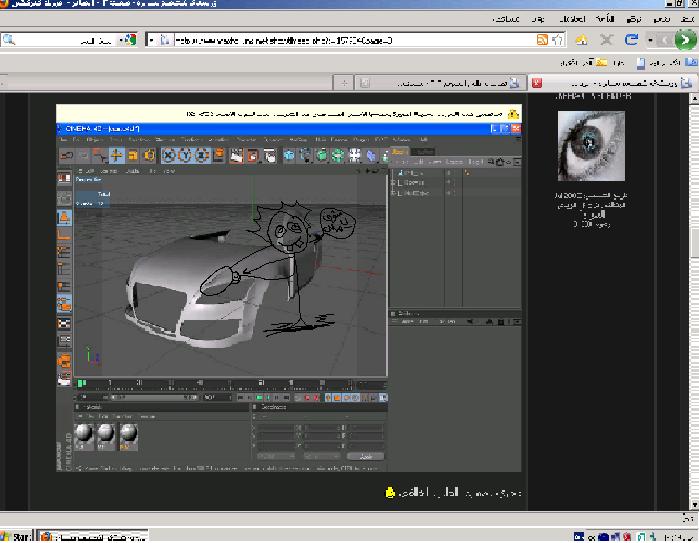The height and width of the screenshot is (543, 699).
Task: Click the white floor scene objects icon
Action: pos(355,156)
